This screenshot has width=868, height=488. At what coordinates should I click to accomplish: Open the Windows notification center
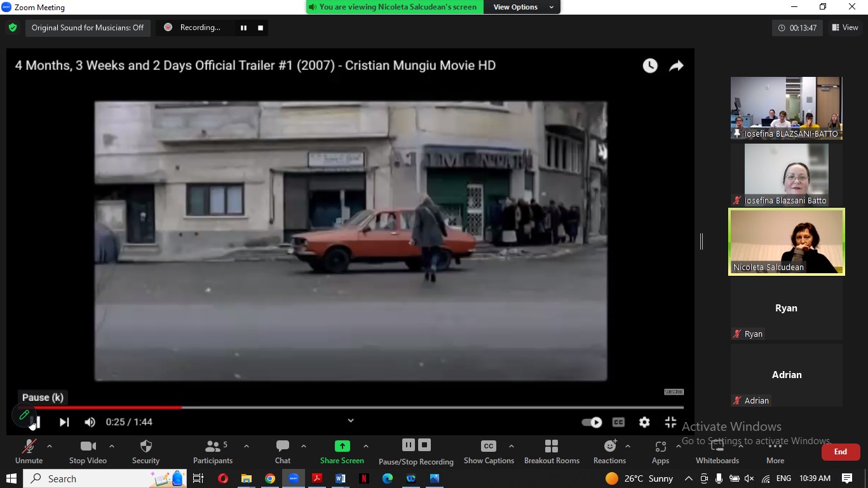pos(847,478)
